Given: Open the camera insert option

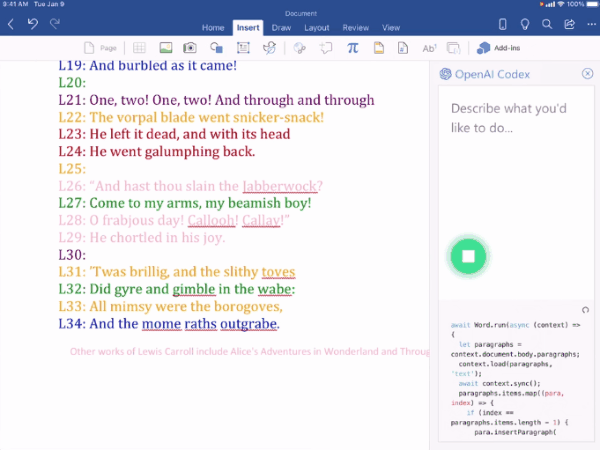Looking at the screenshot, I should pos(190,48).
